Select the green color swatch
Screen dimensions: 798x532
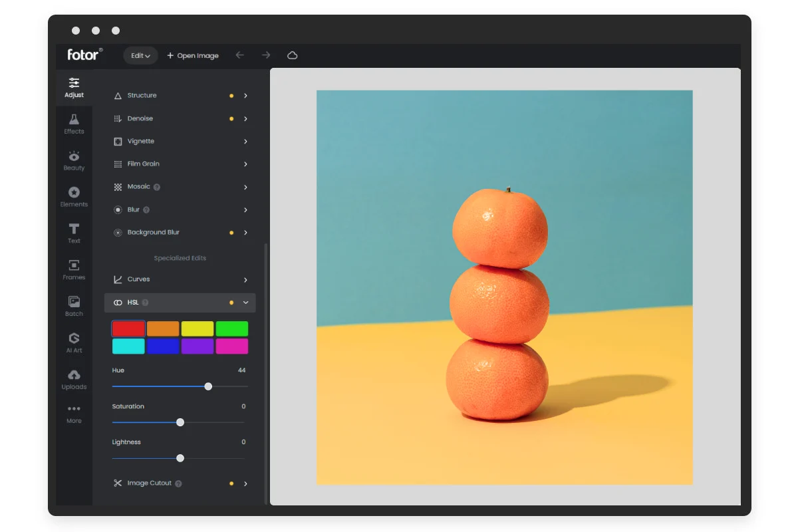pos(231,328)
